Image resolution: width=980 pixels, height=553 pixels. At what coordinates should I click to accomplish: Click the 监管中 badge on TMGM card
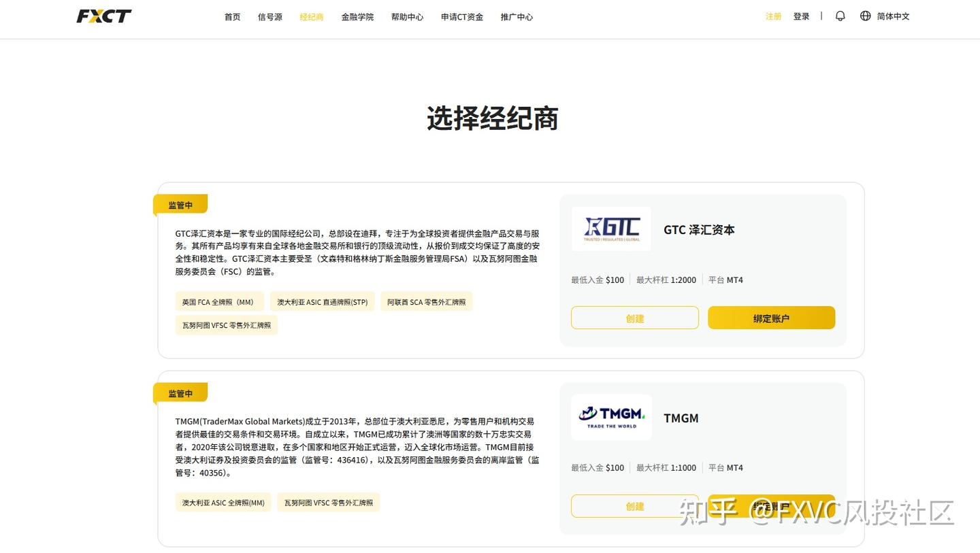click(x=180, y=393)
